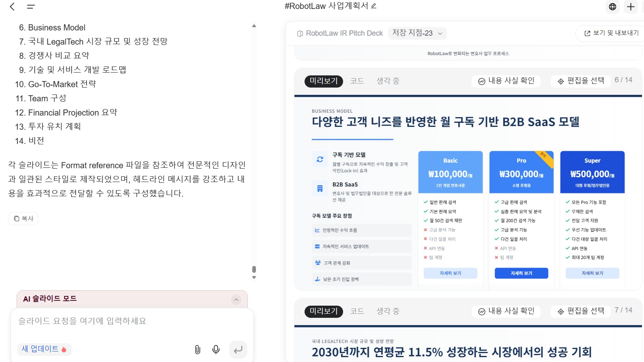This screenshot has width=644, height=362.
Task: Click the Pro ₩300,000 plan header
Action: [x=521, y=172]
